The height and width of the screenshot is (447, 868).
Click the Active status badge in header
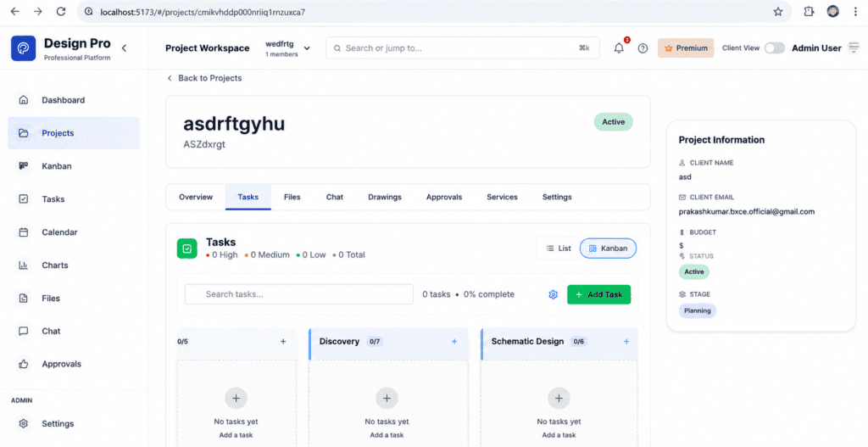point(614,122)
